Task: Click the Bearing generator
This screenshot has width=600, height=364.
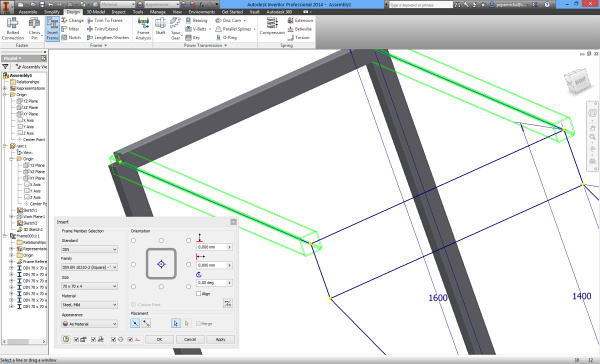Action: click(196, 20)
